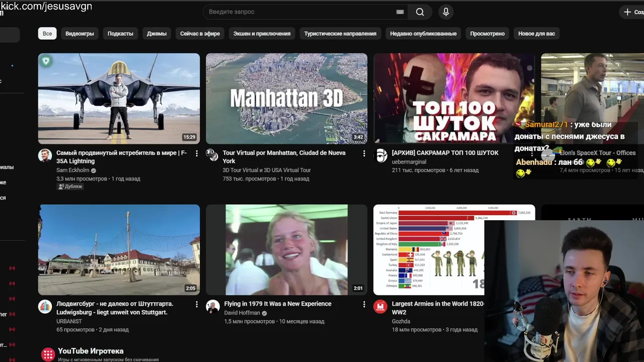Start voice search with the microphone icon
Image resolution: width=644 pixels, height=362 pixels.
point(446,12)
